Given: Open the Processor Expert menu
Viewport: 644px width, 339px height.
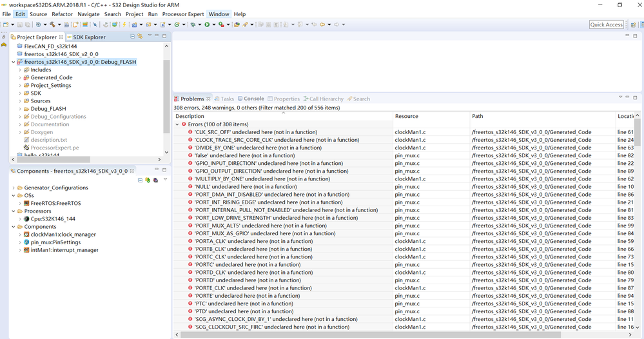Looking at the screenshot, I should point(183,14).
